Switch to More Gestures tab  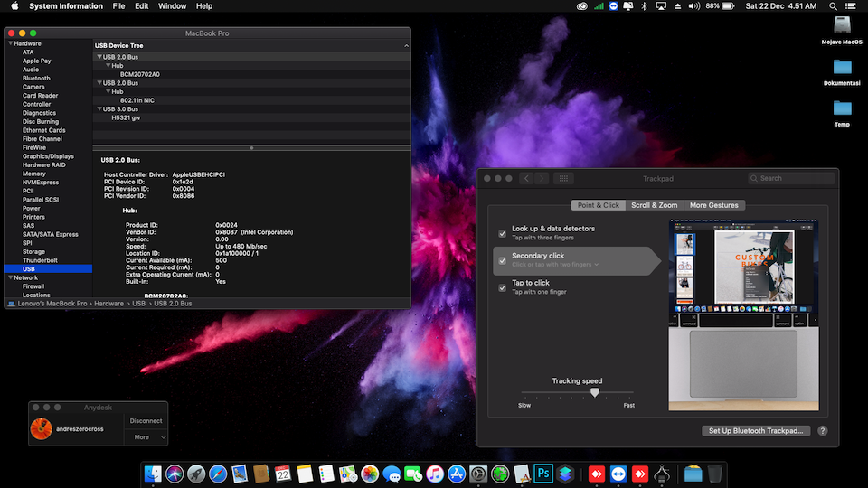[x=714, y=205]
